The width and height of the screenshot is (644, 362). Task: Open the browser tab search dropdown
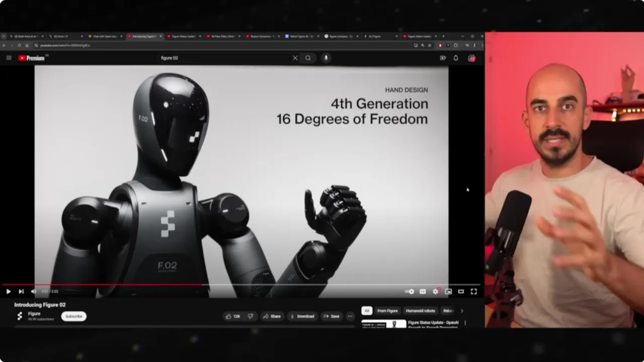click(x=4, y=36)
